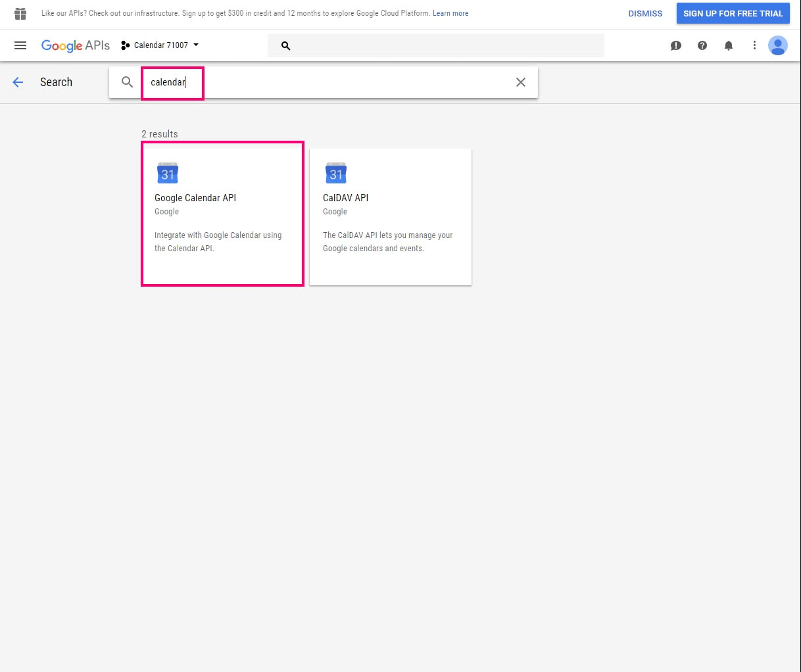Image resolution: width=801 pixels, height=672 pixels.
Task: Click the Google APIs logo
Action: [75, 45]
